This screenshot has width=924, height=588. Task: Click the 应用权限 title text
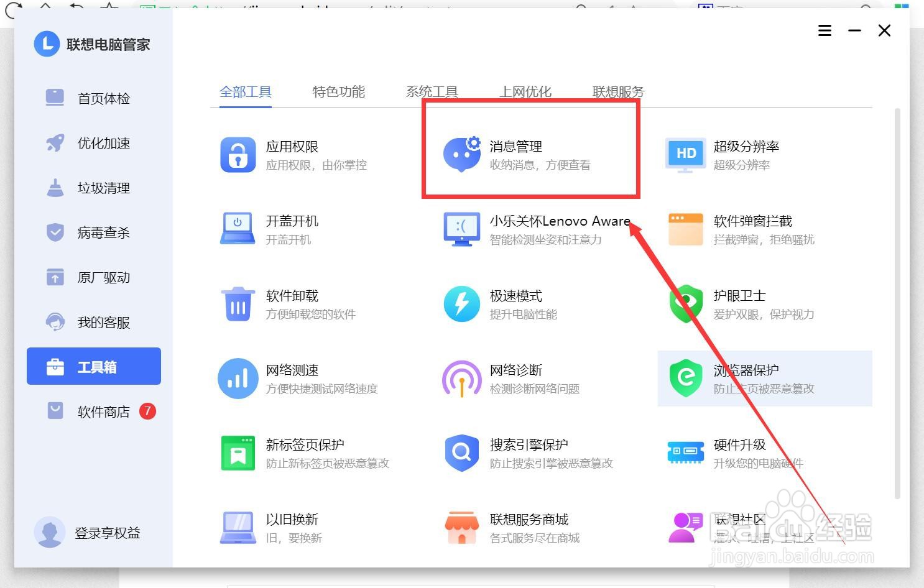[292, 147]
